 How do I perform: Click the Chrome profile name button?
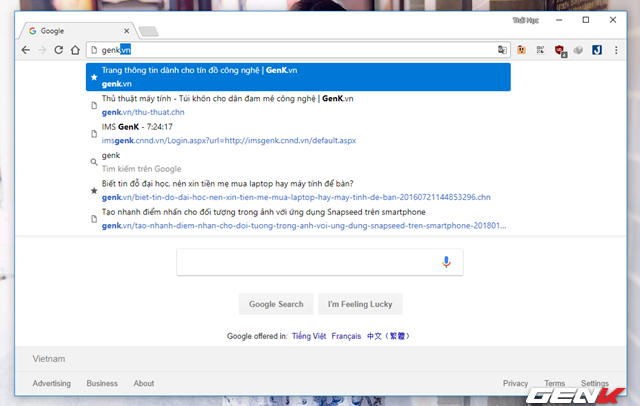click(x=525, y=20)
